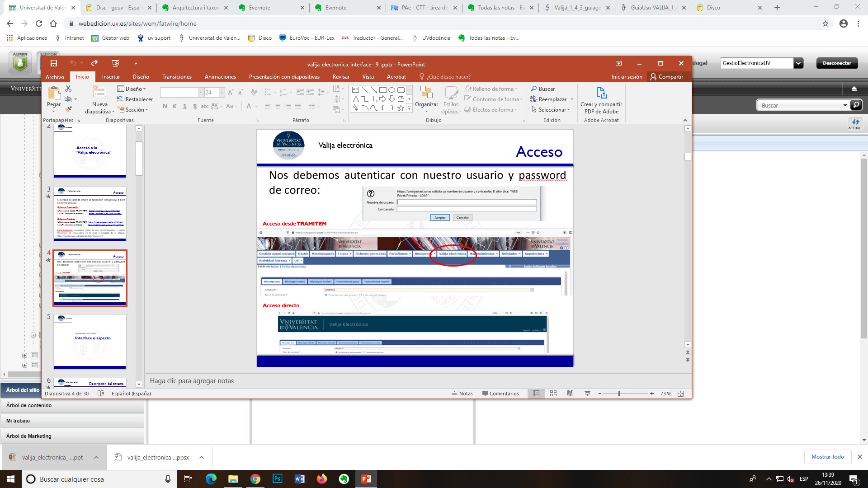Viewport: 868px width, 488px height.
Task: Click the Windows Start button
Action: click(11, 479)
